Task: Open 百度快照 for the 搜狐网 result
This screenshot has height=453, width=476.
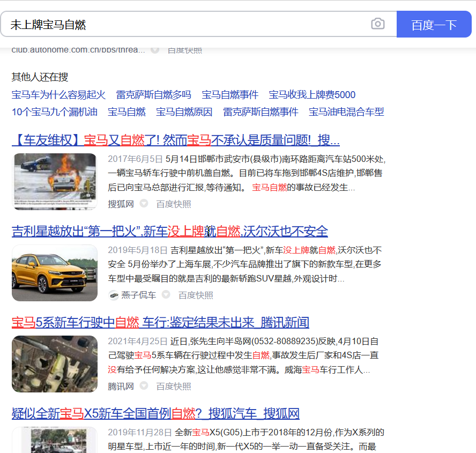Action: tap(174, 204)
